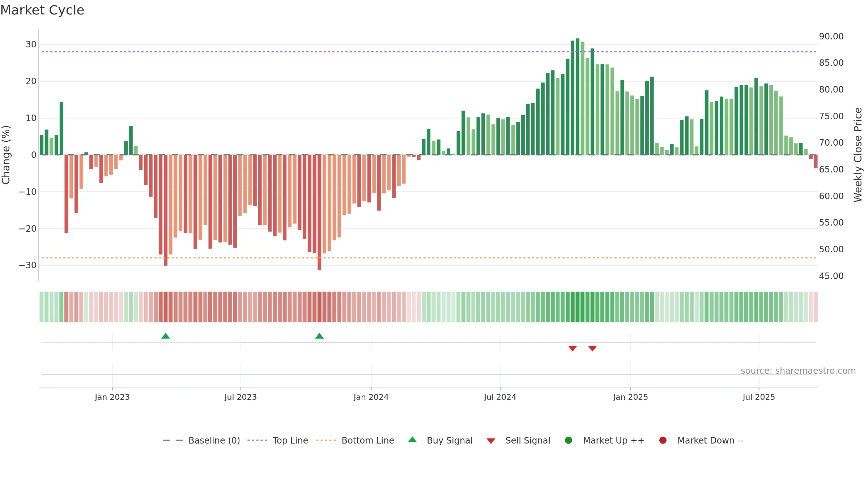The height and width of the screenshot is (488, 868).
Task: Click the Top Line purple dotted legend marker
Action: point(257,440)
